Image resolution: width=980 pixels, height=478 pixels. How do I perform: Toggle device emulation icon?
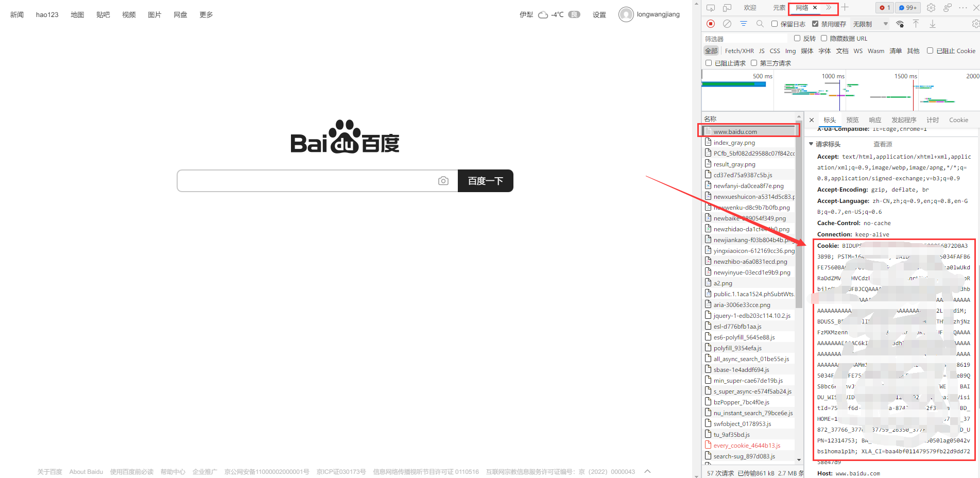727,8
